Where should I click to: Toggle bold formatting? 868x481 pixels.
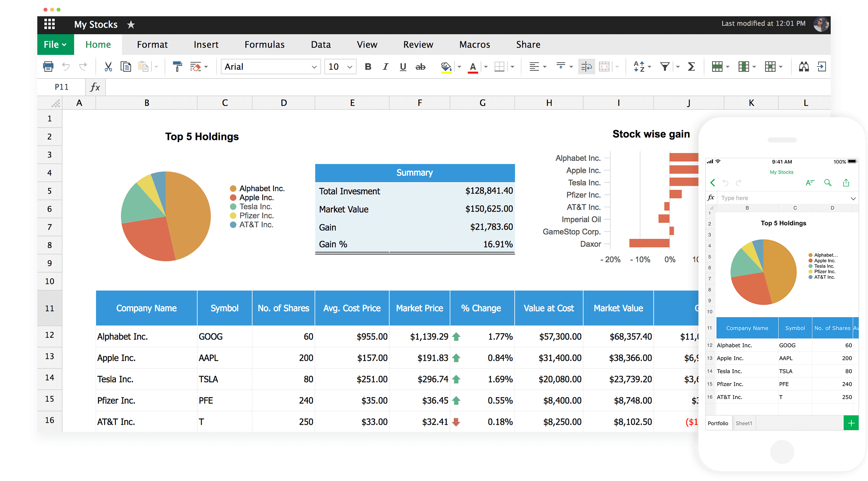click(368, 66)
